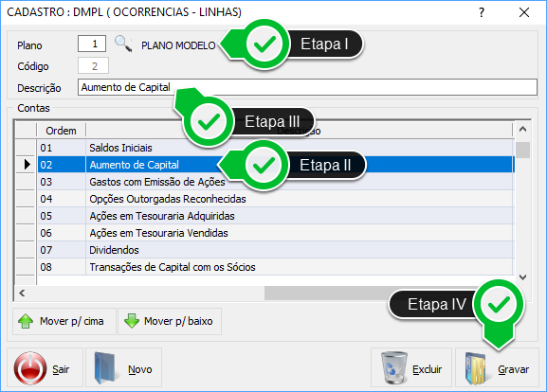
Task: Click the recycle bin Excluir icon
Action: click(394, 368)
